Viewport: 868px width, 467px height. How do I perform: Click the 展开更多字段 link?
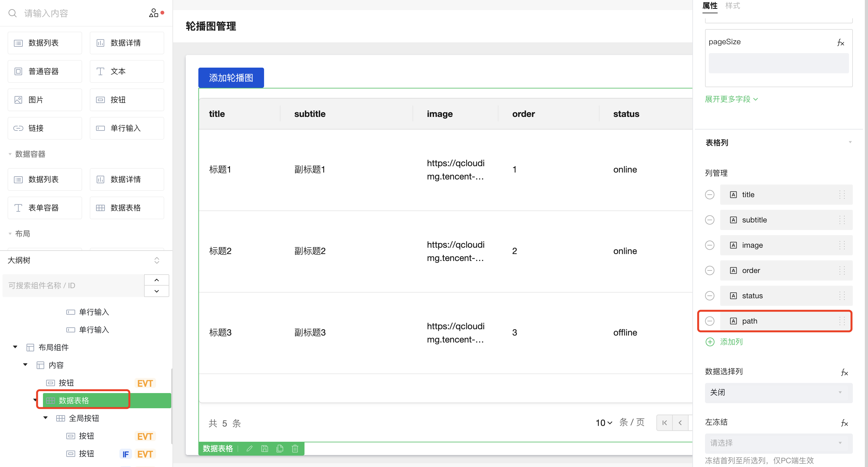[x=731, y=99]
